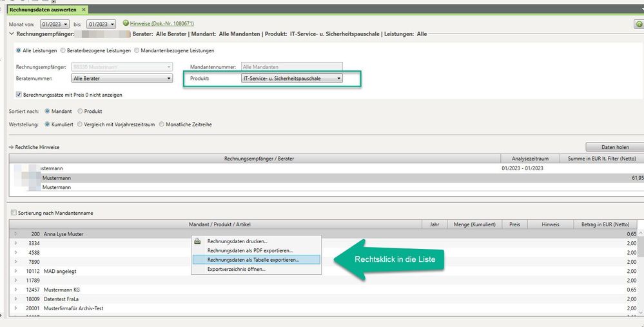Expand row 200 Anna Lyse Muster
The width and height of the screenshot is (644, 327).
coord(16,233)
